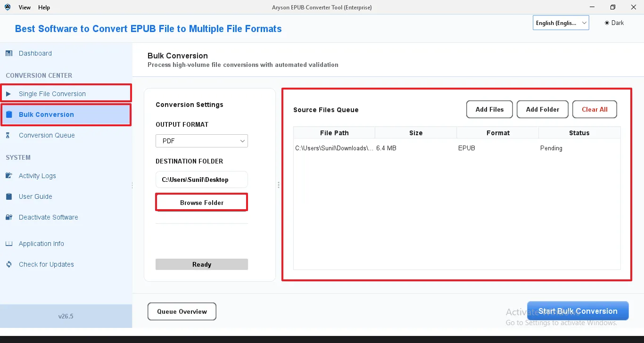Click the File Path column header
This screenshot has height=343, width=644.
pyautogui.click(x=334, y=133)
